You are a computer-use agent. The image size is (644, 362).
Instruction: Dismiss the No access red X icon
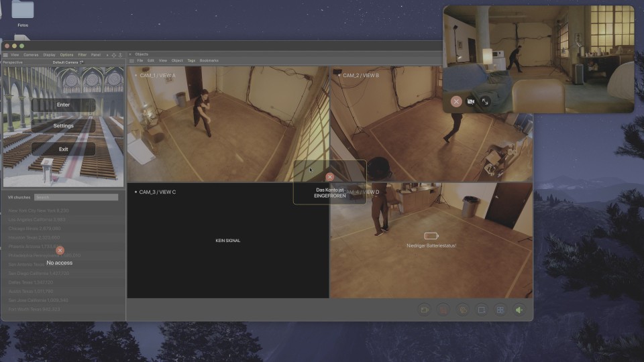(x=60, y=250)
